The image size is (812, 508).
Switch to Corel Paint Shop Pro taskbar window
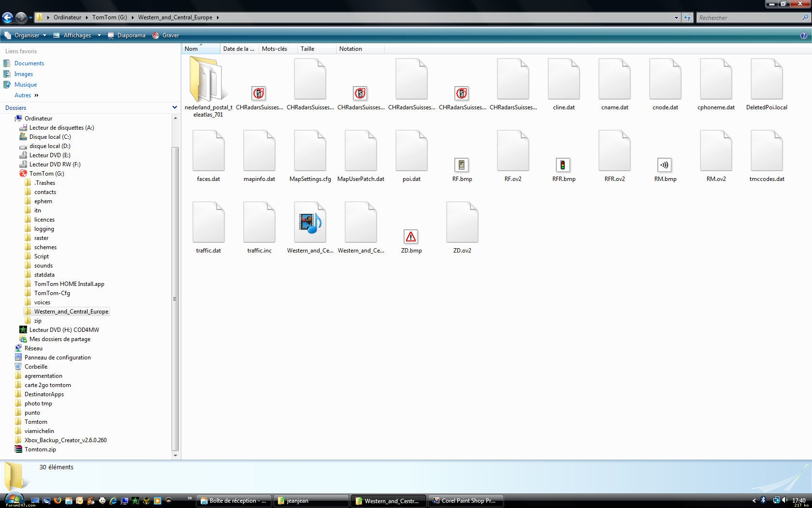click(x=465, y=501)
